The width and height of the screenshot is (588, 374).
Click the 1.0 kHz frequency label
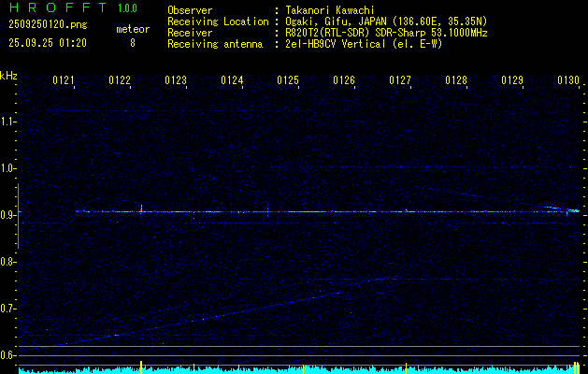pyautogui.click(x=7, y=168)
